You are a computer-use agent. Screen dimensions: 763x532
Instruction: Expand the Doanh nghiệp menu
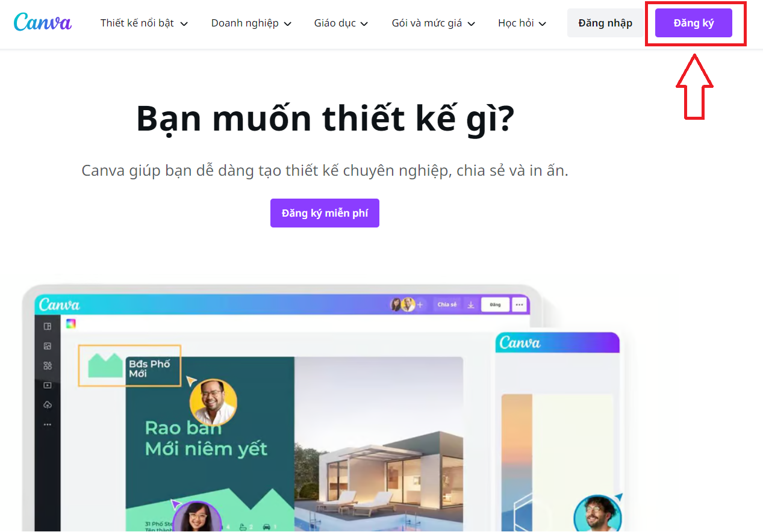(252, 23)
